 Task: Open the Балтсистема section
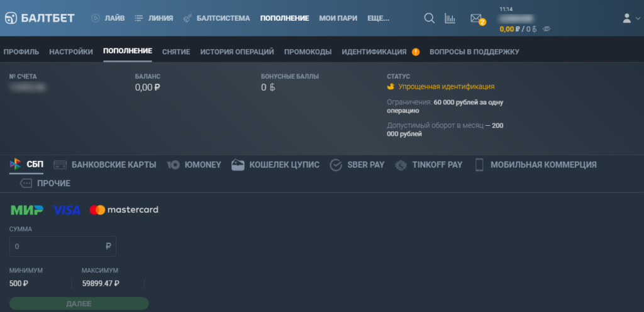point(223,18)
